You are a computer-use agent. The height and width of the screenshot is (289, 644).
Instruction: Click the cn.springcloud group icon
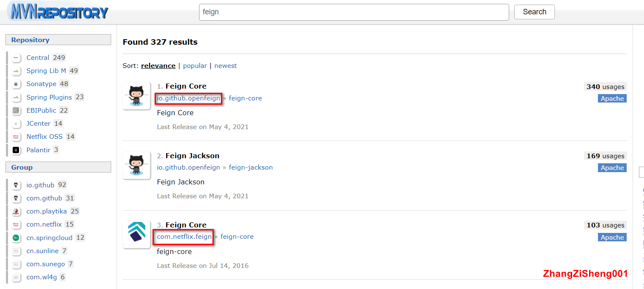coord(16,238)
